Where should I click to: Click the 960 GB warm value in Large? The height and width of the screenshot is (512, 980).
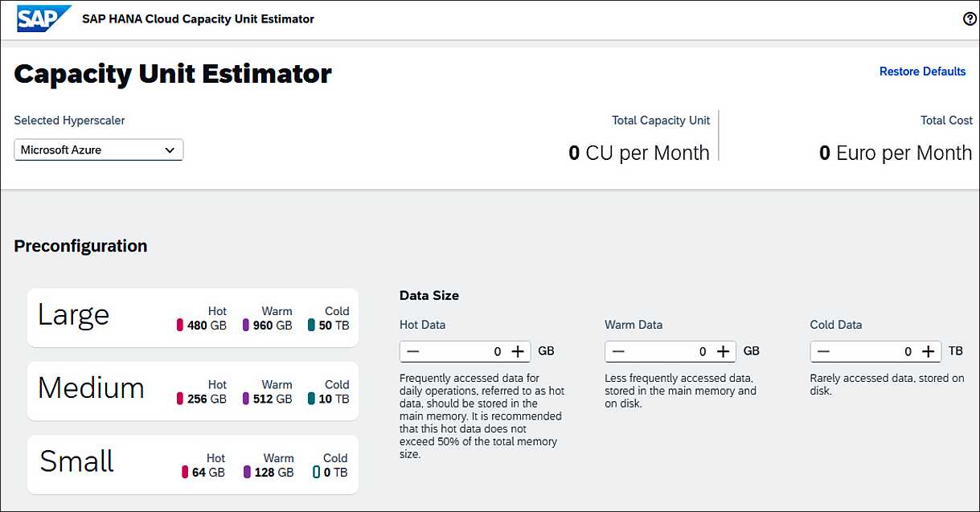coord(273,326)
